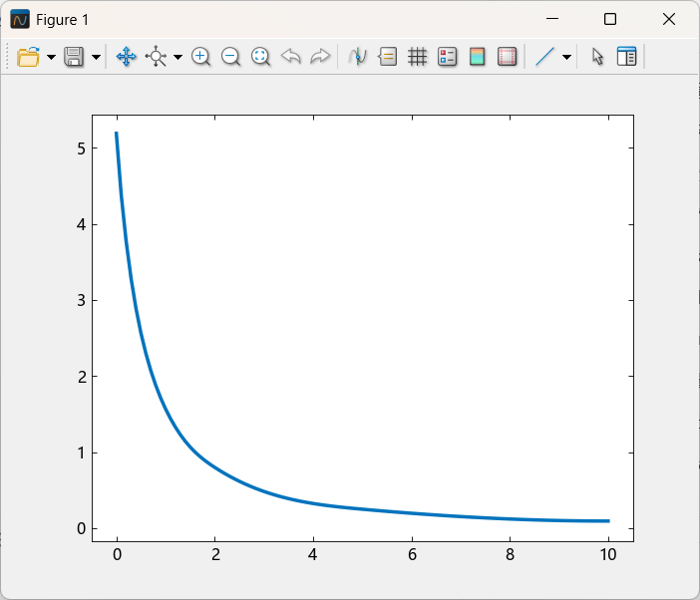Toggle the colorbar gradient icon

click(x=478, y=57)
